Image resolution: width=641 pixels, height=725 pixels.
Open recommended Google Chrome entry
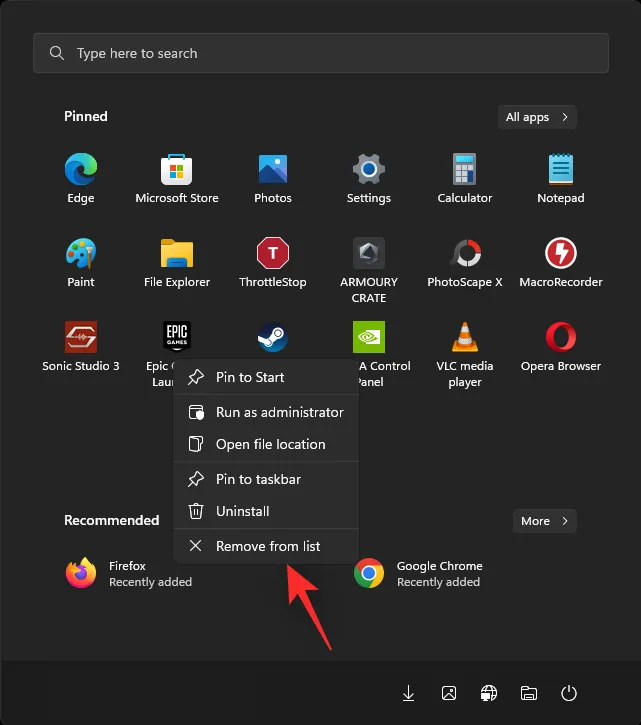pos(418,573)
